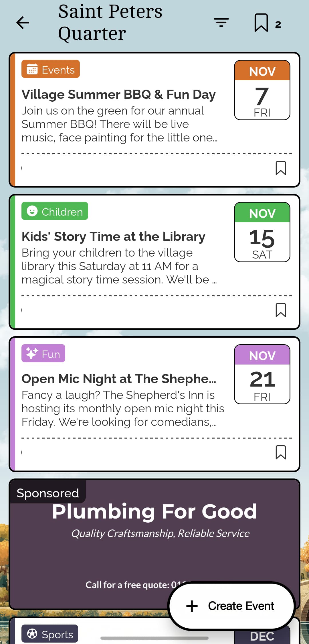This screenshot has width=309, height=644.
Task: Open the Open Mic Night event title
Action: (x=119, y=379)
